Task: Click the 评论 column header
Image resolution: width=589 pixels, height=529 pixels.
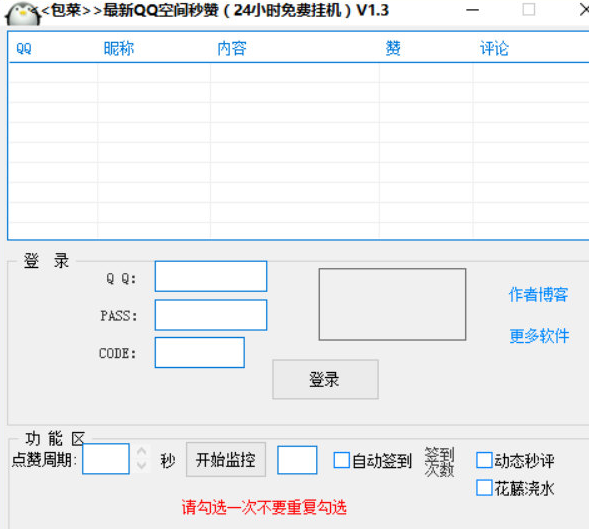Action: point(494,48)
